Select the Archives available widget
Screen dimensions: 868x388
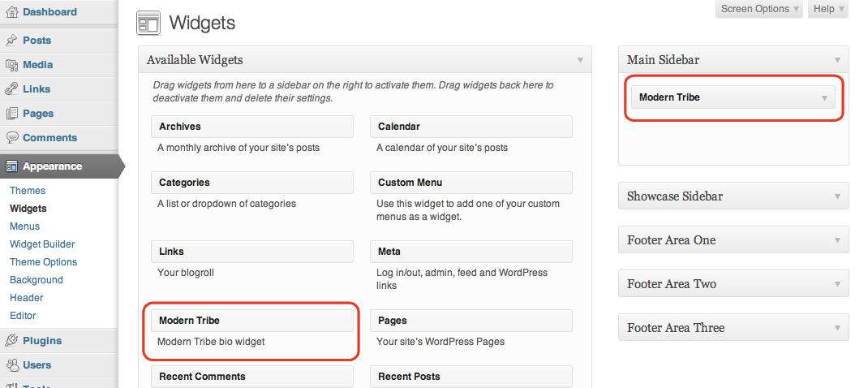point(251,127)
